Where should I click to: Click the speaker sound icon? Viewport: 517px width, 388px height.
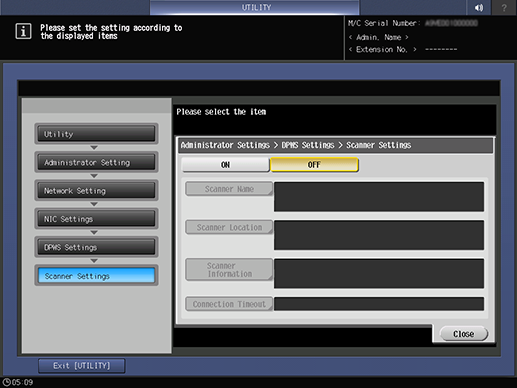[x=479, y=7]
